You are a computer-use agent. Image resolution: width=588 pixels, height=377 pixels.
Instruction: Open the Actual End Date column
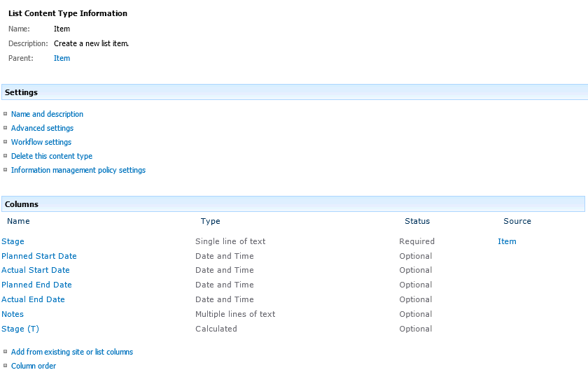pyautogui.click(x=33, y=299)
